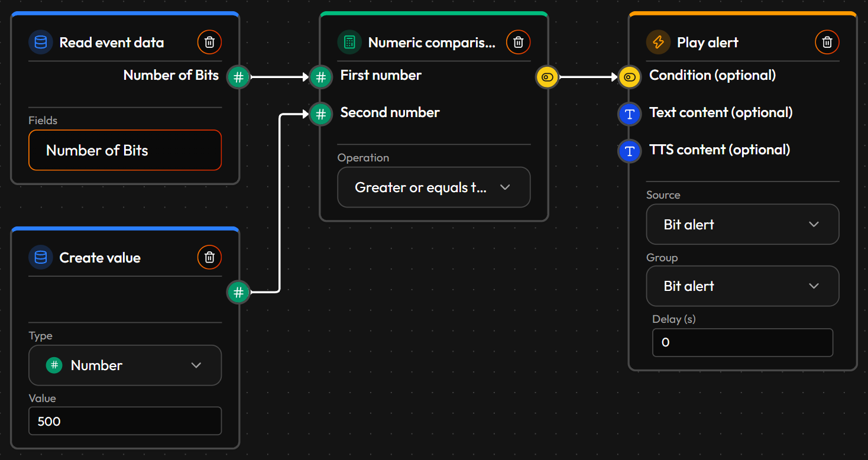Select the Text content input port
The height and width of the screenshot is (460, 868).
(629, 114)
